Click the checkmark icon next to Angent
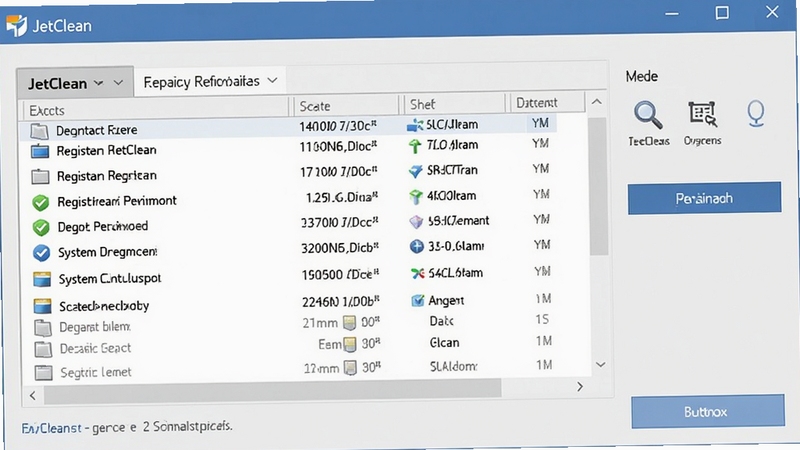The width and height of the screenshot is (800, 450). point(417,301)
